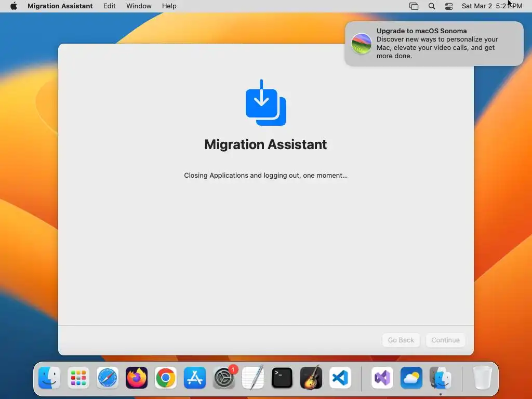The image size is (532, 399).
Task: Launch Safari from the Dock
Action: tap(108, 378)
